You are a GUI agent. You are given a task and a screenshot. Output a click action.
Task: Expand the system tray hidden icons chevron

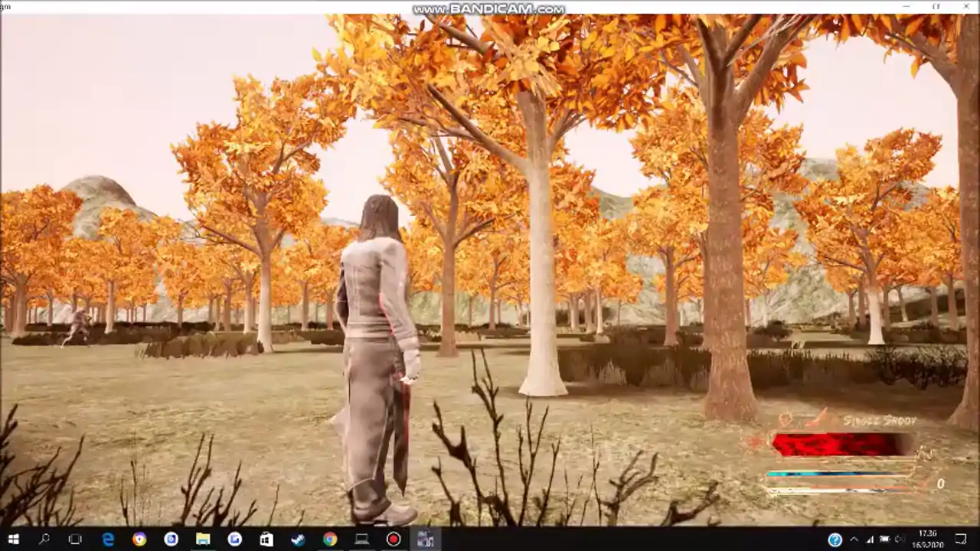coord(854,539)
